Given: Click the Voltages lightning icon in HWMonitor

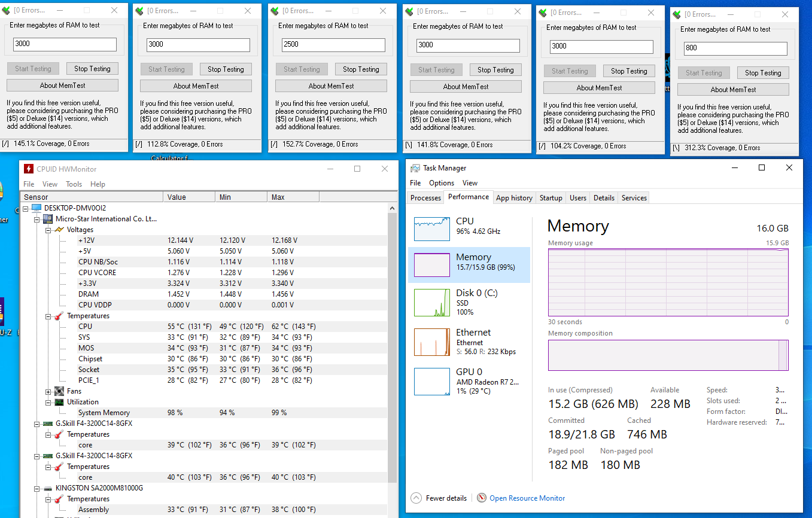Looking at the screenshot, I should (x=59, y=230).
